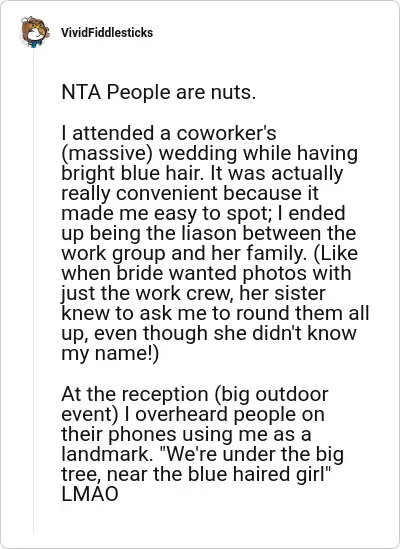This screenshot has width=400, height=549.
Task: Collapse the comment thread using the vertical line
Action: click(x=34, y=292)
